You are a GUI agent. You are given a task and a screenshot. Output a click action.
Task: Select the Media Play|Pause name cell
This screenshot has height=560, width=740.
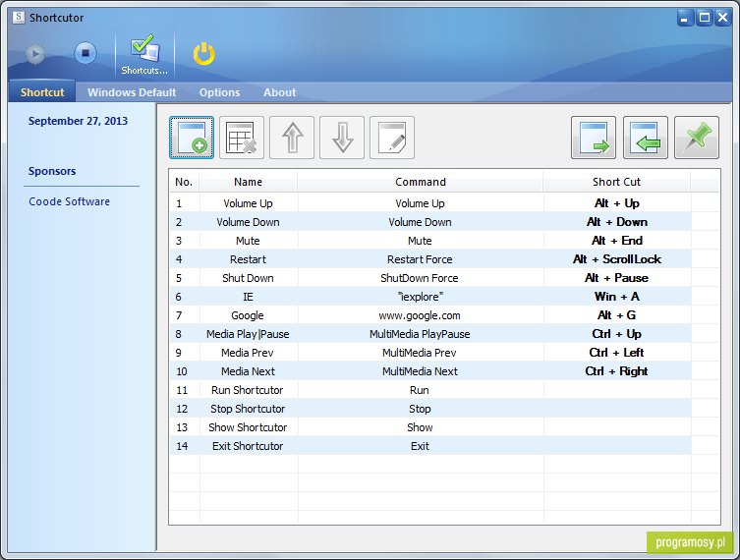[x=249, y=334]
